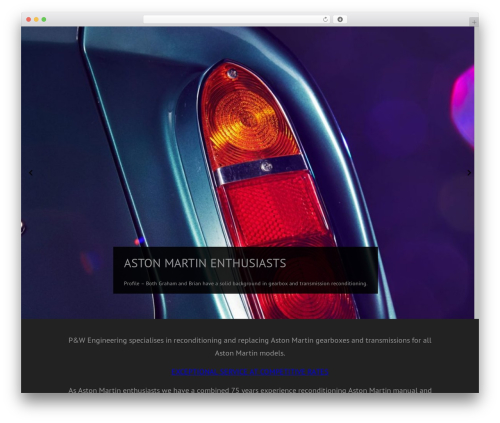The image size is (500, 423).
Task: Open the Exceptional Service at Competitive Rates link
Action: click(x=250, y=372)
